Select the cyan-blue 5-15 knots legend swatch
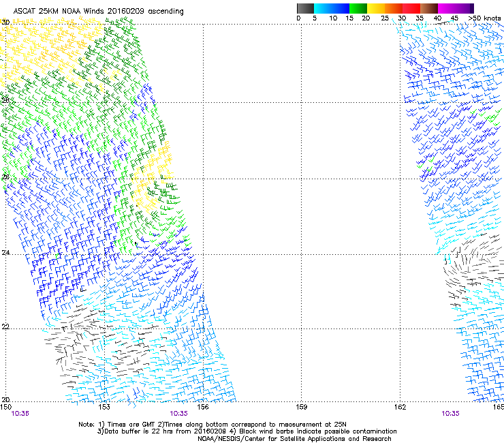 point(332,8)
